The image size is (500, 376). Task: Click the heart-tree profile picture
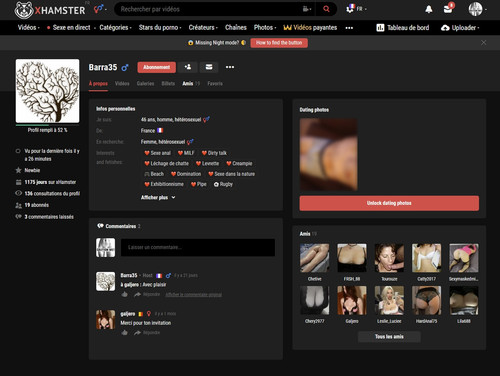click(x=47, y=91)
